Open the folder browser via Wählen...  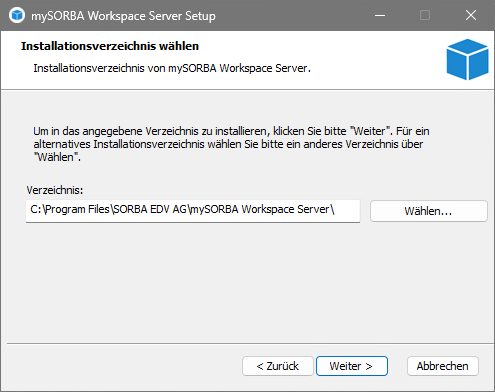pos(429,211)
